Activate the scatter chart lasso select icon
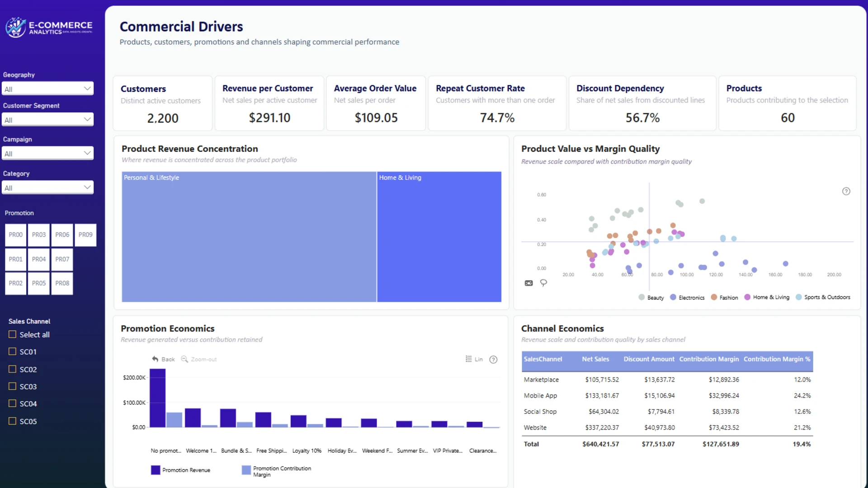 tap(543, 283)
